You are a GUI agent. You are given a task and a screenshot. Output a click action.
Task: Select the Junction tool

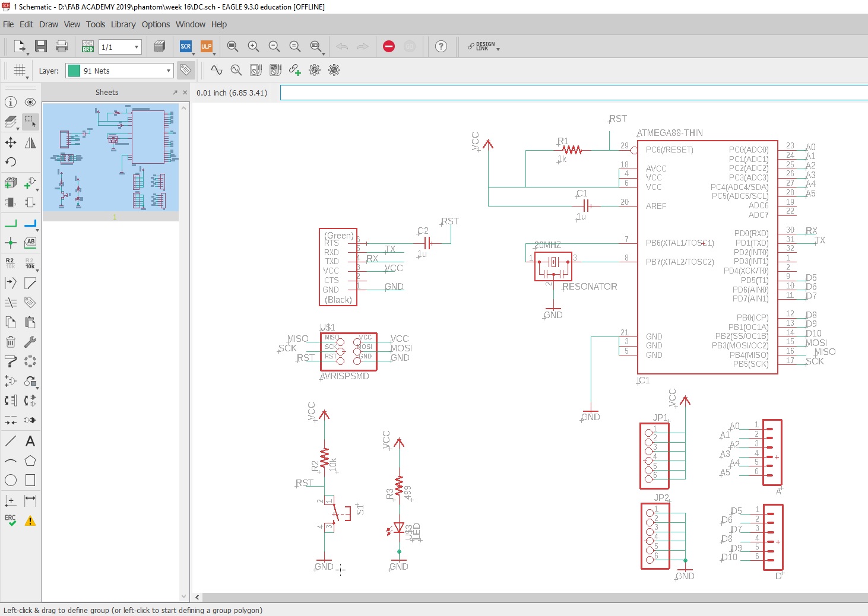pos(11,243)
